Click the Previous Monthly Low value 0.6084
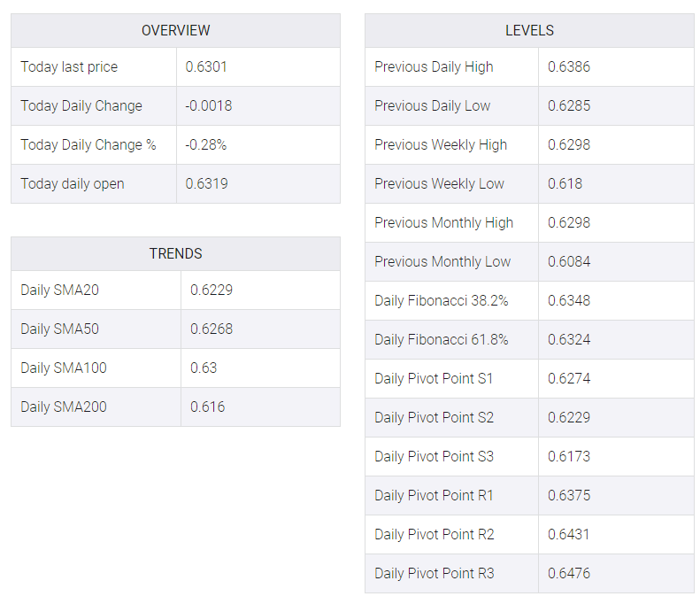The width and height of the screenshot is (700, 604). [569, 261]
